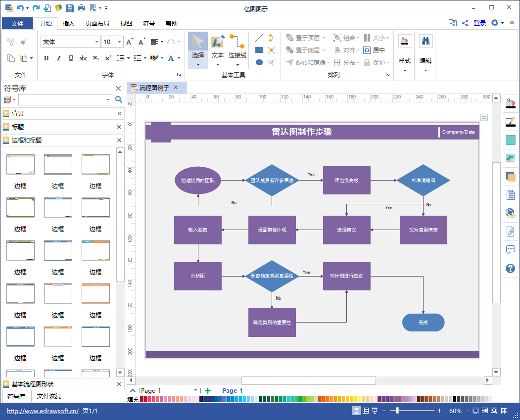Open the find binoculars edit tool
The height and width of the screenshot is (420, 520).
[425, 41]
